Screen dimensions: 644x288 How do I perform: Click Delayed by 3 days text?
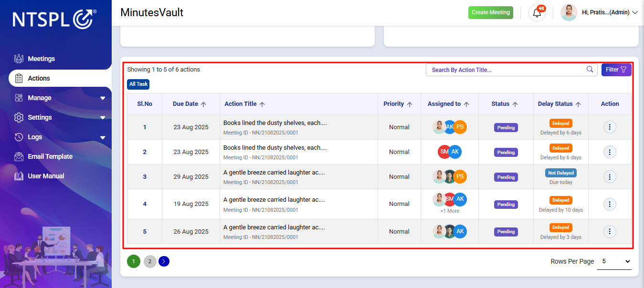[561, 237]
